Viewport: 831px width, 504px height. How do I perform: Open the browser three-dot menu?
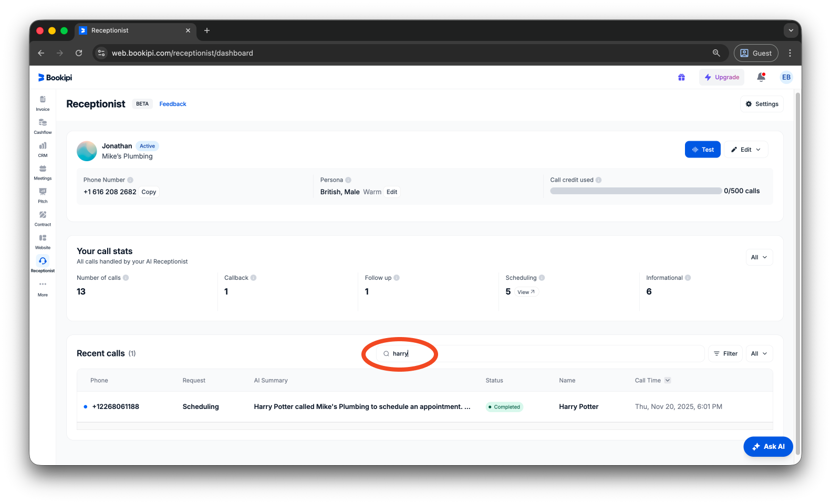point(790,53)
